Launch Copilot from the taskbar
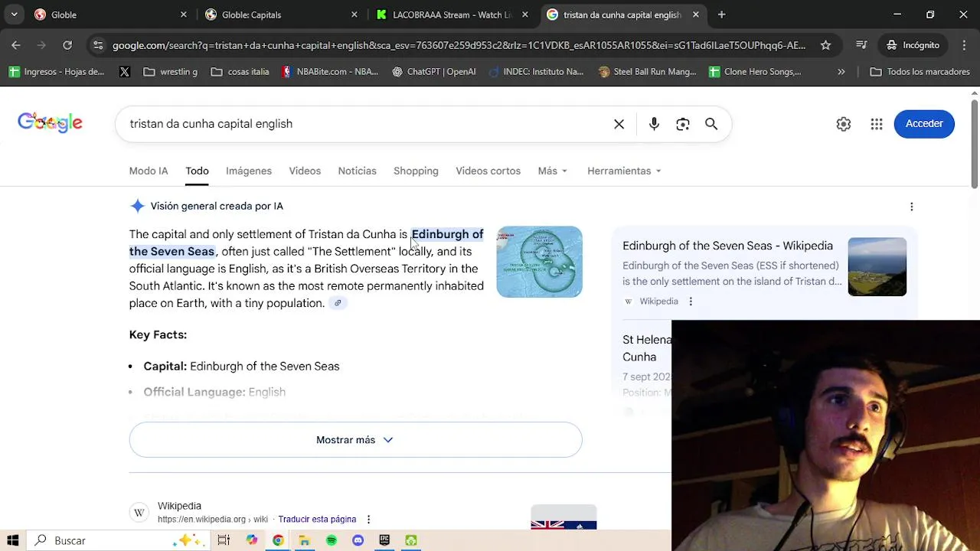Screen dimensions: 980x551 point(251,540)
